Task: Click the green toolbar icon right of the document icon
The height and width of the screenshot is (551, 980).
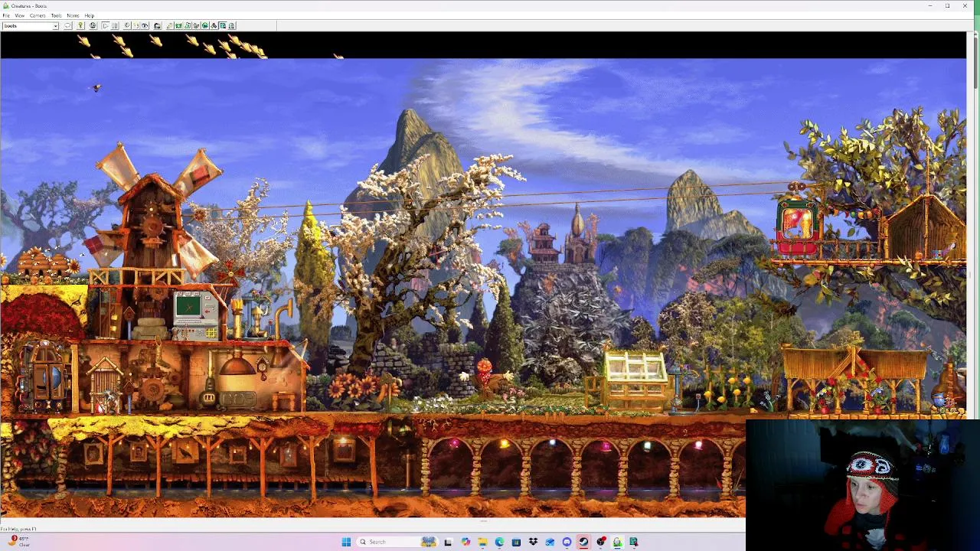Action: (196, 26)
